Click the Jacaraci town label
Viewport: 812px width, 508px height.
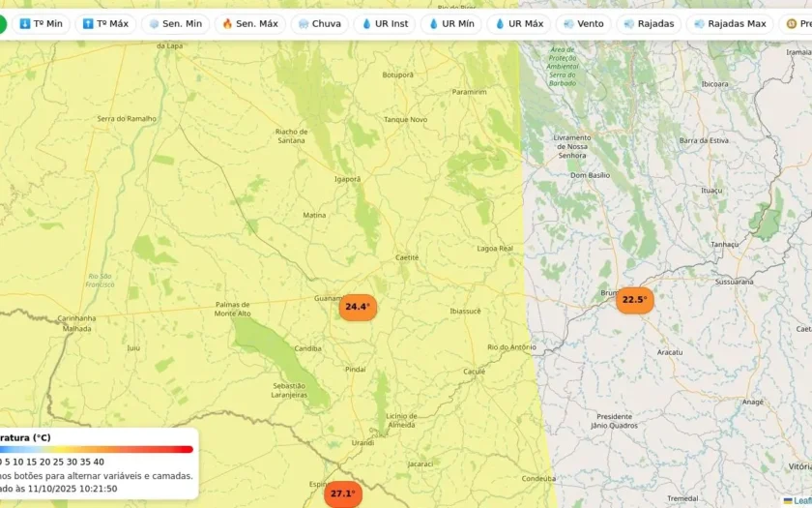coord(420,464)
